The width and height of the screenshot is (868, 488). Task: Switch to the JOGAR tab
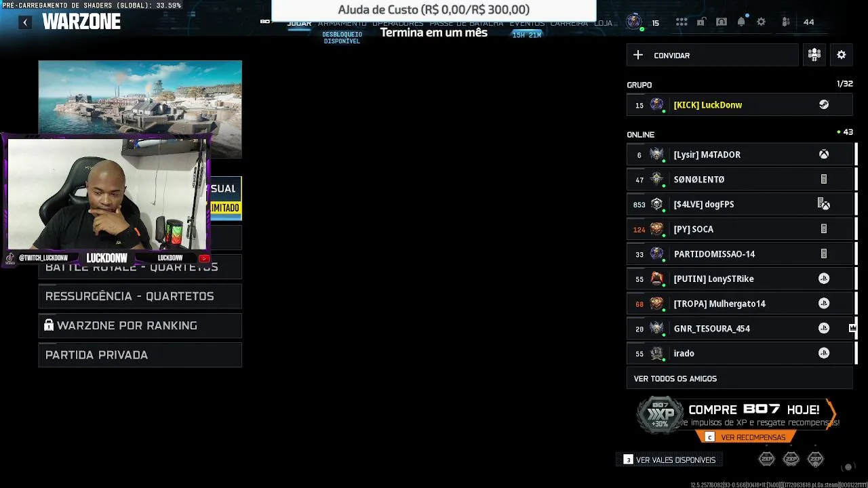pyautogui.click(x=299, y=22)
